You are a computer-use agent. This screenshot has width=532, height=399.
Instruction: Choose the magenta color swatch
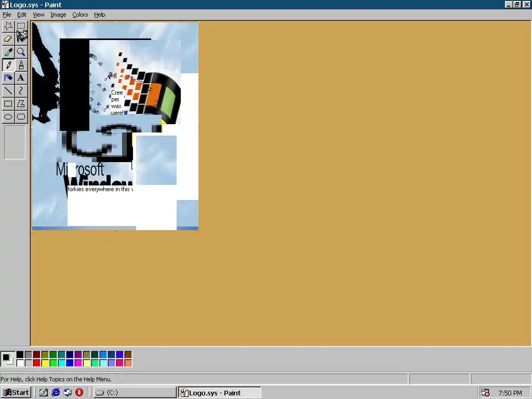click(78, 363)
